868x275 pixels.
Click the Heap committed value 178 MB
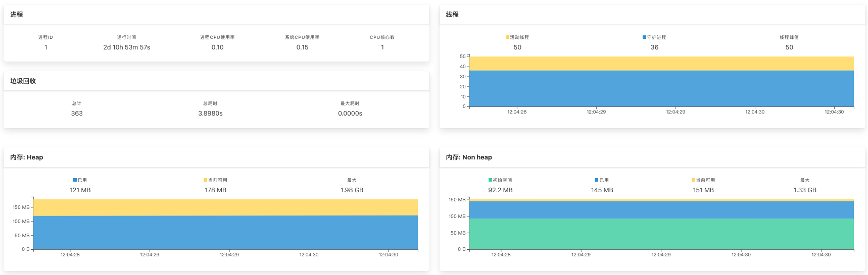point(216,190)
